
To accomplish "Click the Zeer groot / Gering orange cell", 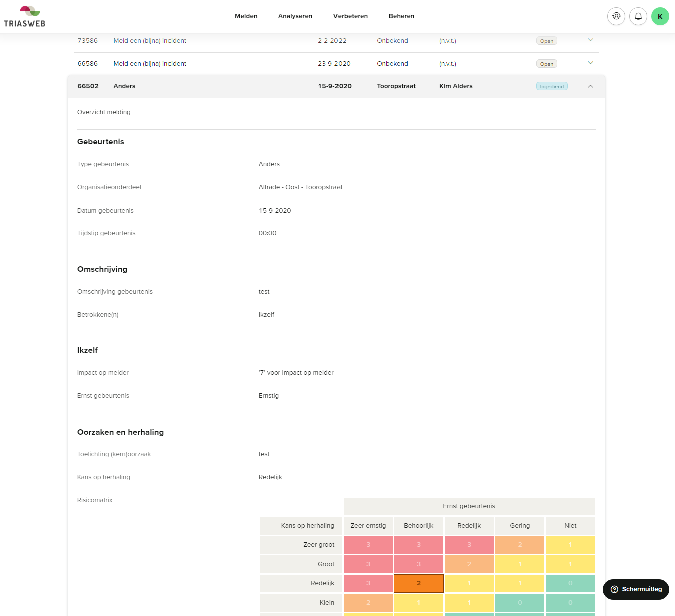I will pos(520,545).
